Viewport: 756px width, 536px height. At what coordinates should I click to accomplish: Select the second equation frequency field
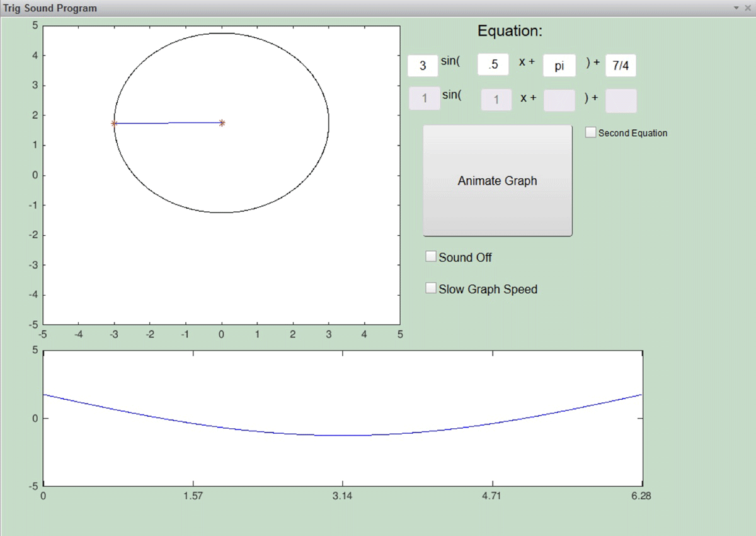(x=496, y=99)
